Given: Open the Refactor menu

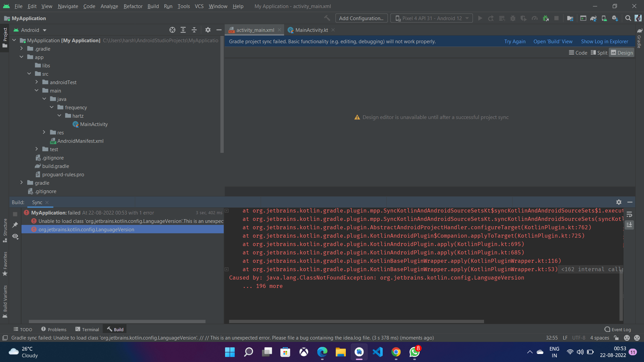Looking at the screenshot, I should pyautogui.click(x=133, y=6).
